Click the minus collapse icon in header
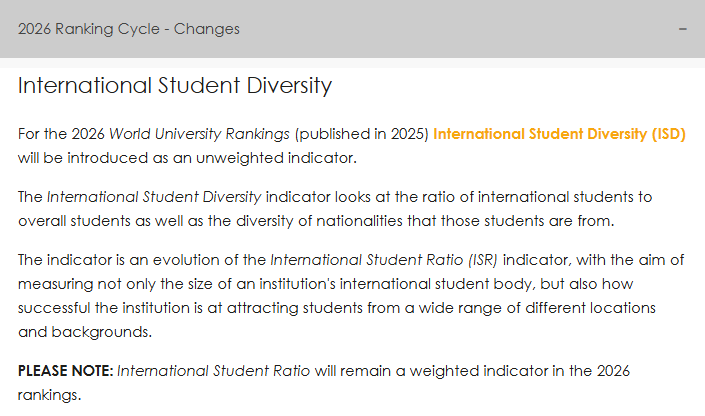 pos(683,29)
